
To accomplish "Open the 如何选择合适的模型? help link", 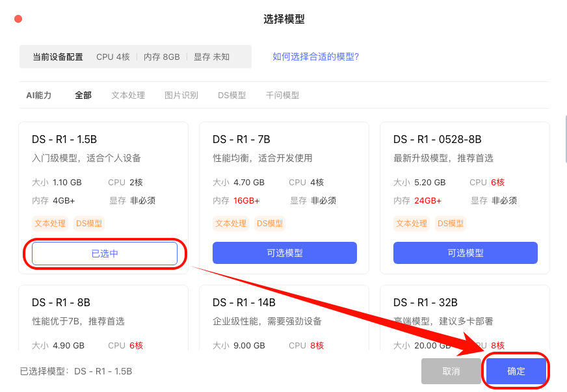I will click(315, 57).
